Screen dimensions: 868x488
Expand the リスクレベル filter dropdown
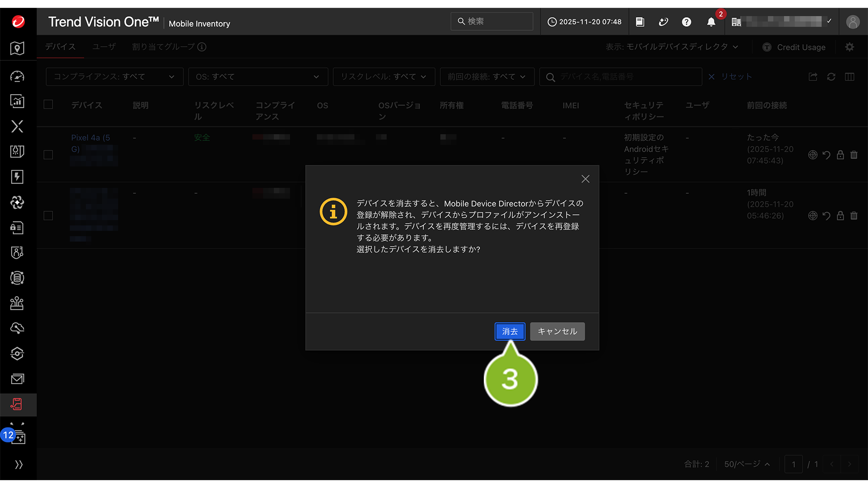click(384, 77)
